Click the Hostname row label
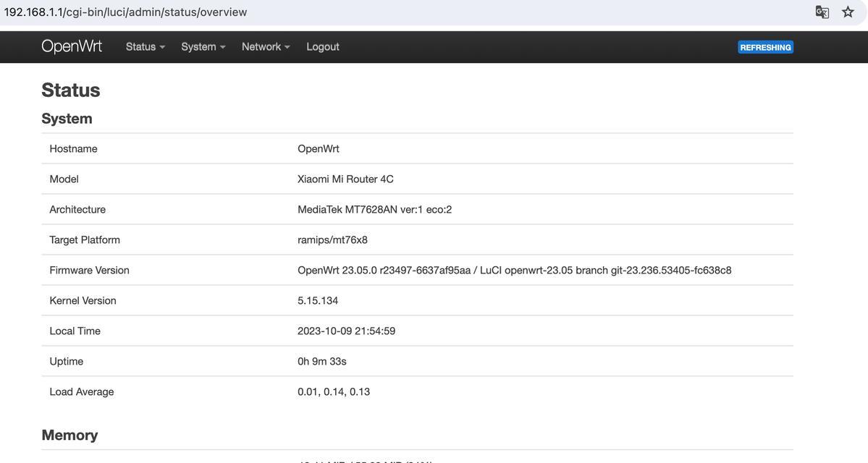The image size is (868, 463). (x=73, y=149)
